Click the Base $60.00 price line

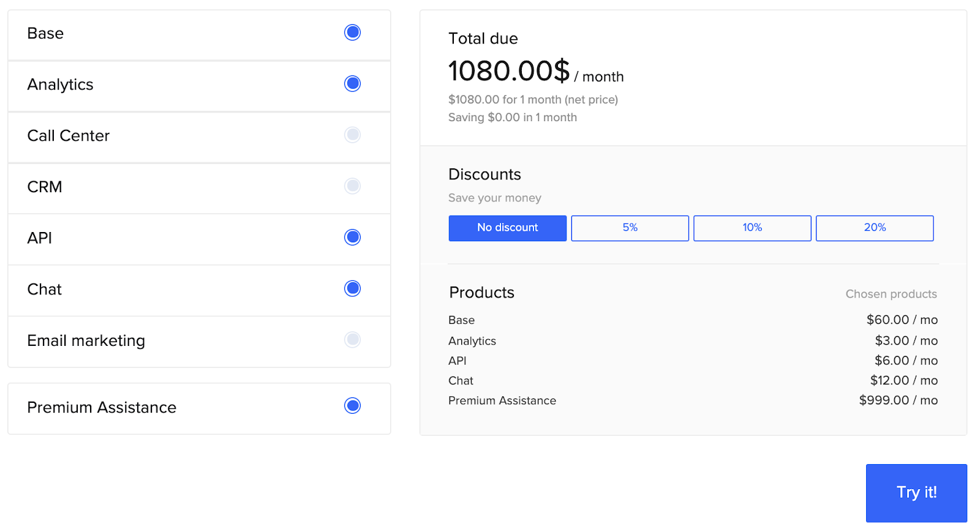tap(902, 320)
